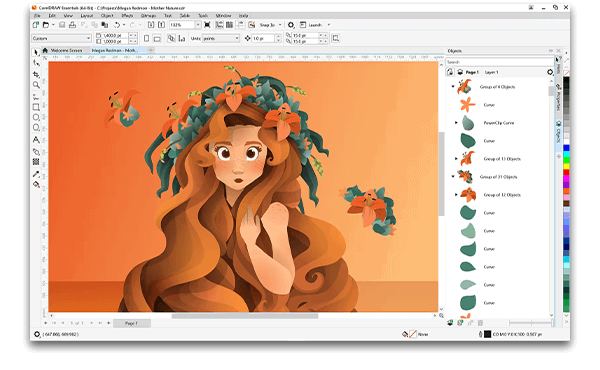The image size is (600, 370).
Task: Pick the yellow swatch in color palette
Action: (566, 166)
